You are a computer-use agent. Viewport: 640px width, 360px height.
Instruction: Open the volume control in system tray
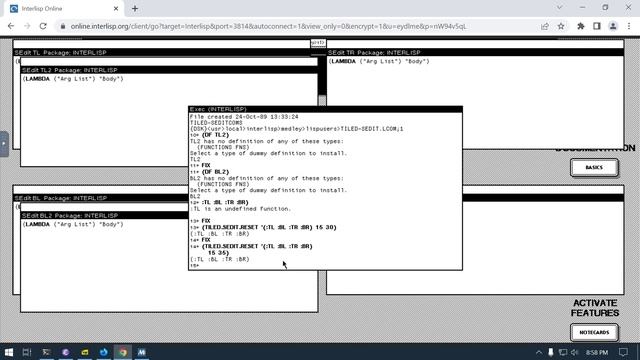coord(575,352)
